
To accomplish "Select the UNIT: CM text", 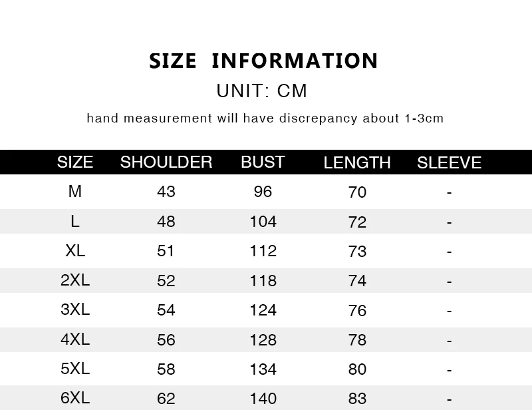I will point(262,91).
